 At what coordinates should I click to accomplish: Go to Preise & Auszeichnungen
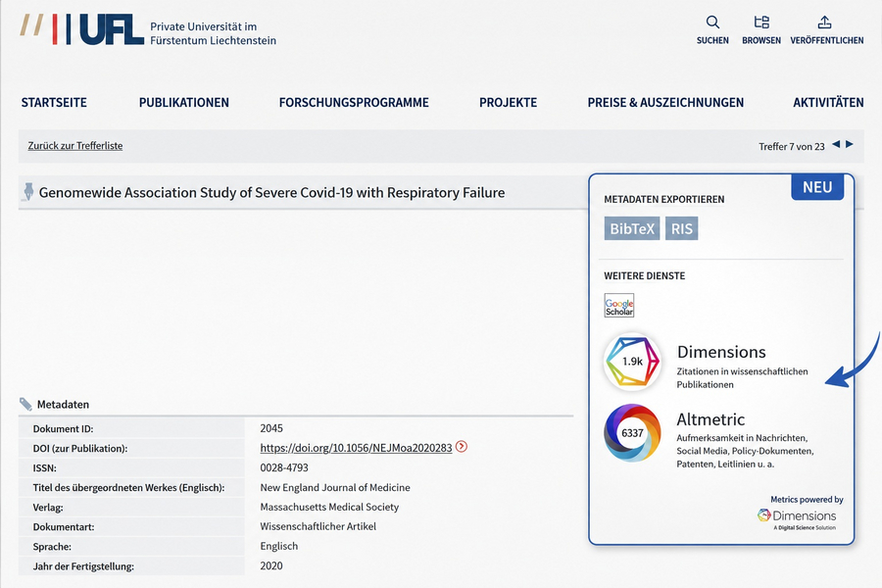[665, 102]
